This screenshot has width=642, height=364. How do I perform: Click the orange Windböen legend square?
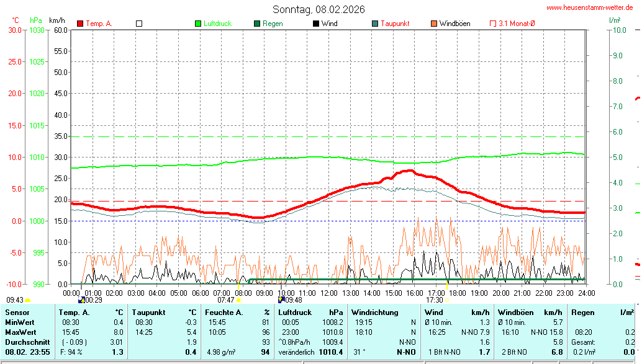(434, 24)
